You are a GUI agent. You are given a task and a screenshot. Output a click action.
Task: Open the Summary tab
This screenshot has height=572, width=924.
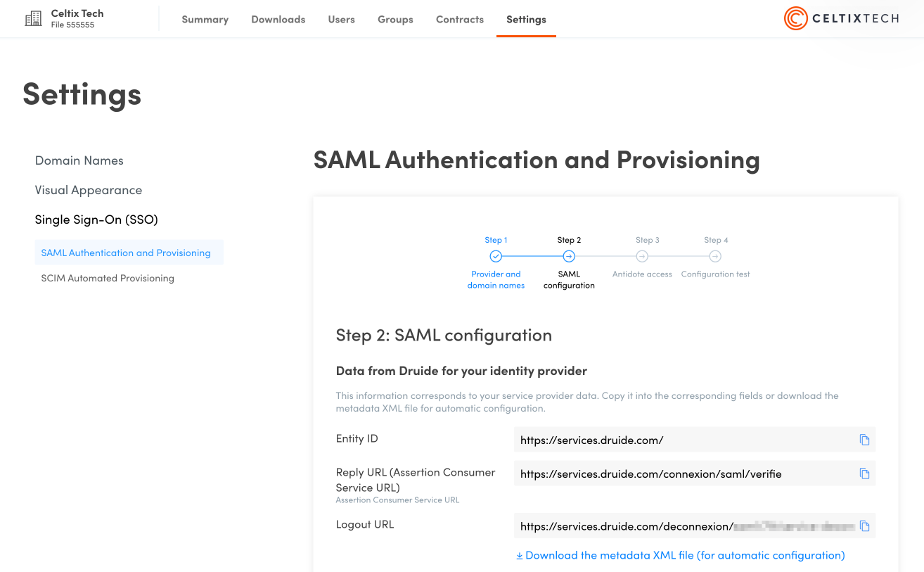point(205,20)
